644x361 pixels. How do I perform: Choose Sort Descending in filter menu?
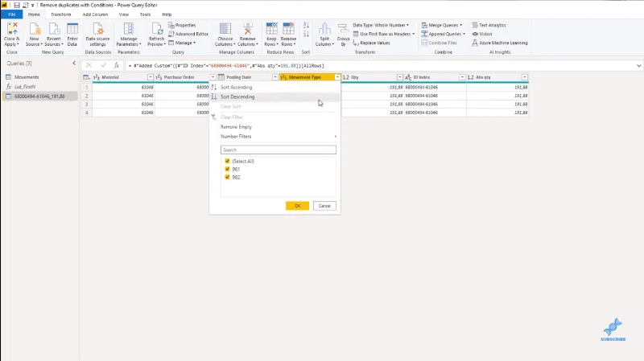pos(275,96)
